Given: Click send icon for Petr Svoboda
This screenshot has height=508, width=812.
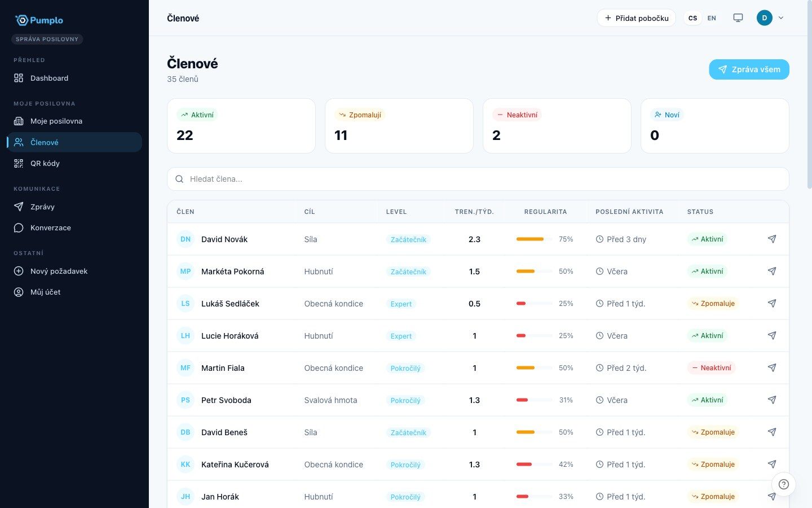Looking at the screenshot, I should coord(772,400).
